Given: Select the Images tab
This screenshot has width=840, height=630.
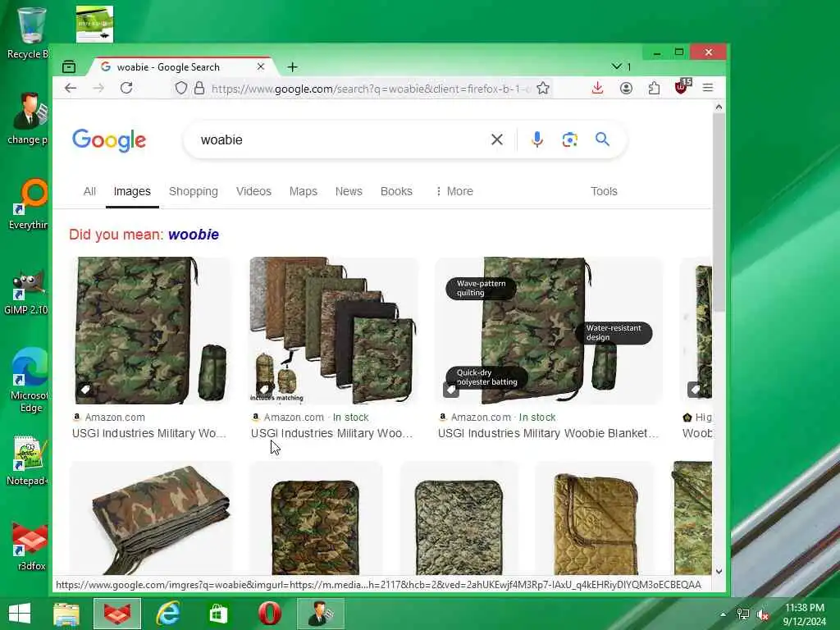Looking at the screenshot, I should coord(132,191).
